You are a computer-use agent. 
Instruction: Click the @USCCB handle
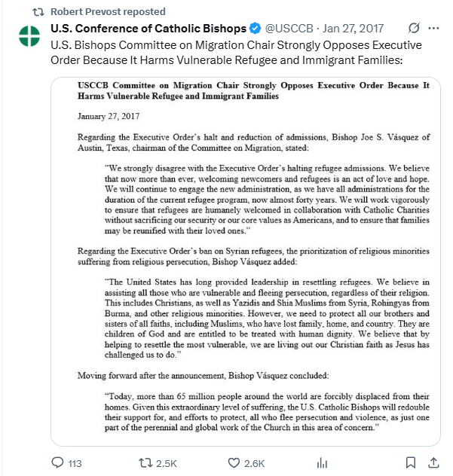click(289, 28)
